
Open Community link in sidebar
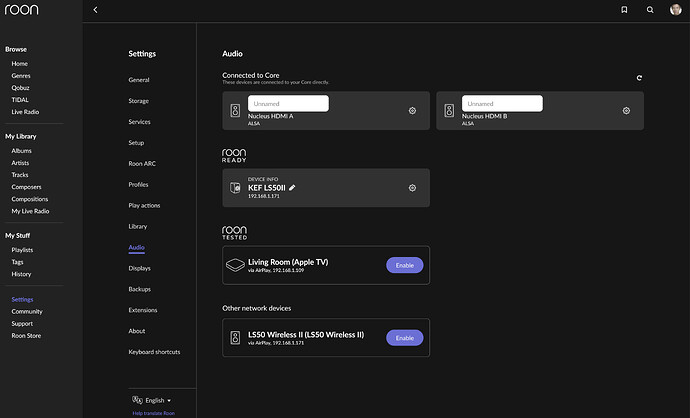(x=27, y=312)
